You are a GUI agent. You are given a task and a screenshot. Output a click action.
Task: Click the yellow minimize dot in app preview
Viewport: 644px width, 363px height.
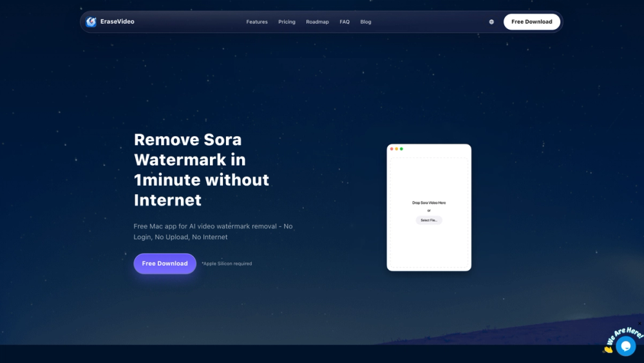(x=396, y=149)
